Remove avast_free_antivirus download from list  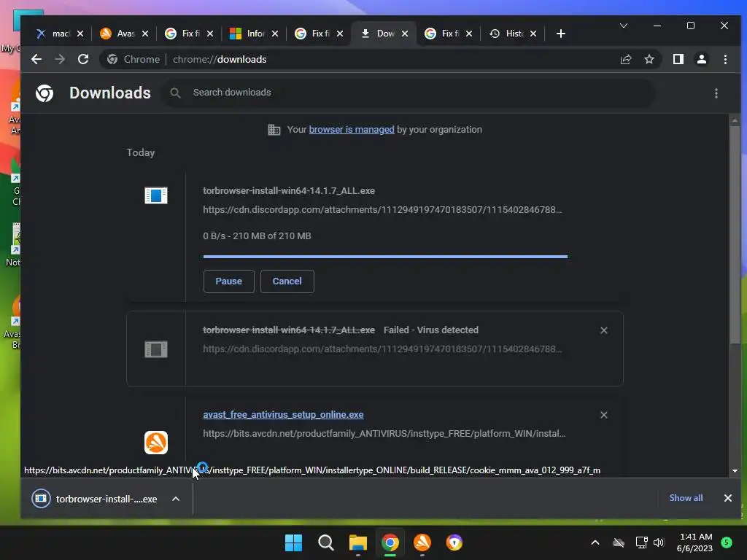point(603,415)
